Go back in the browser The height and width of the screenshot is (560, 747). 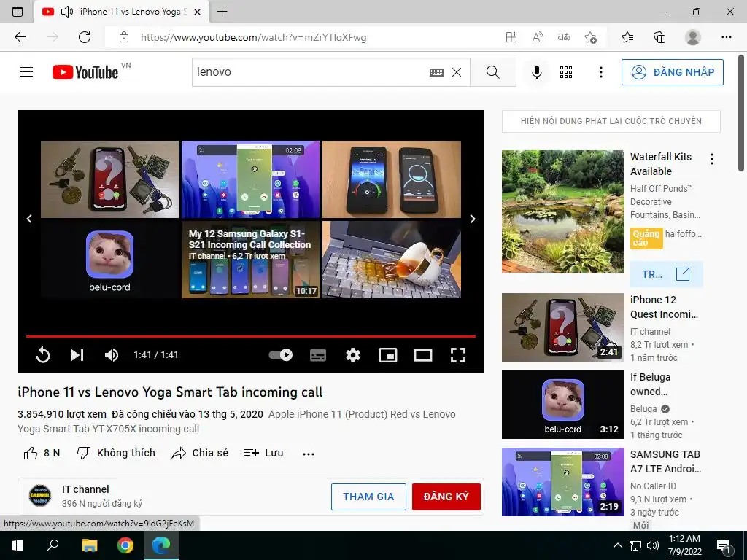(20, 37)
